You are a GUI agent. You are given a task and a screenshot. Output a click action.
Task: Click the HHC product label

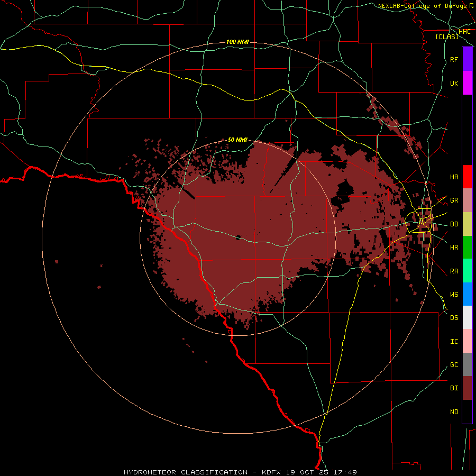tap(464, 32)
